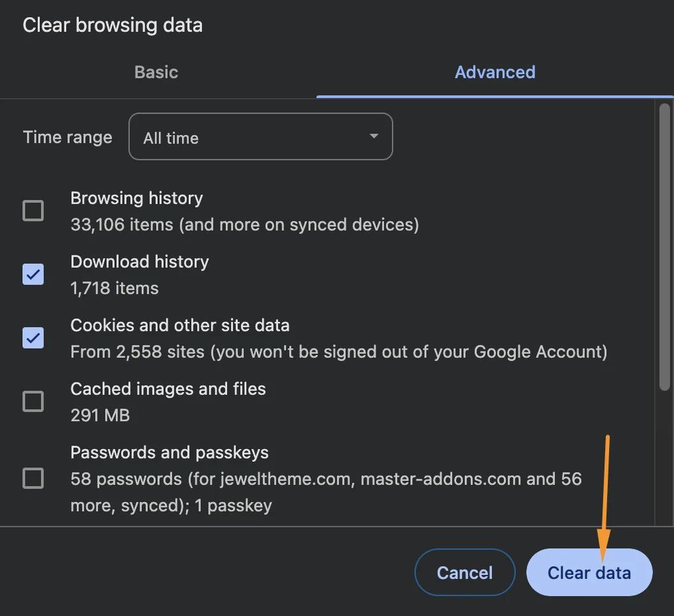Click the "Cookies and other site data" label

point(180,326)
